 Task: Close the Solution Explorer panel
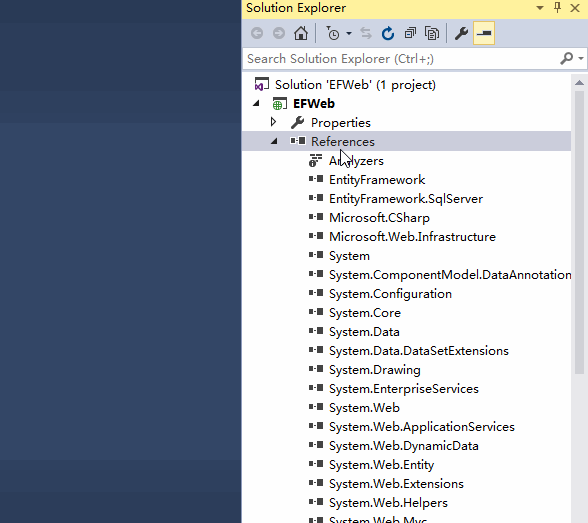click(x=575, y=8)
